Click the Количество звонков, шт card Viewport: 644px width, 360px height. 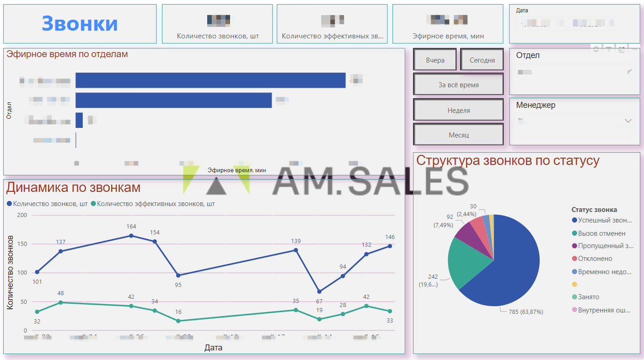217,24
